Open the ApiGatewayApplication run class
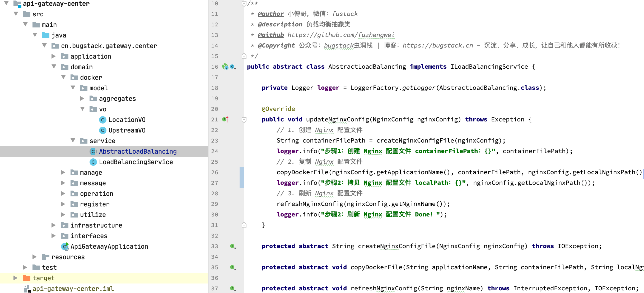This screenshot has height=293, width=644. [109, 247]
